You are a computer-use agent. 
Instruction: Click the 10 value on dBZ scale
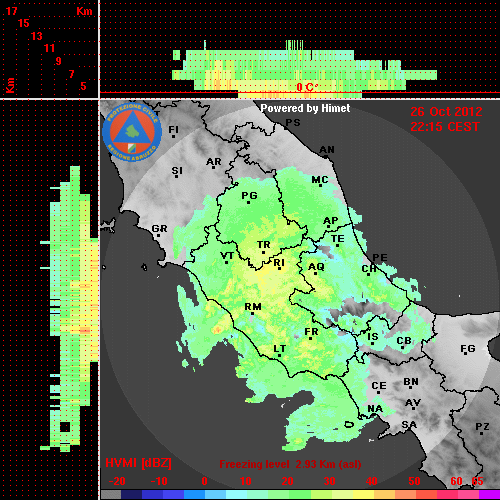click(x=245, y=481)
